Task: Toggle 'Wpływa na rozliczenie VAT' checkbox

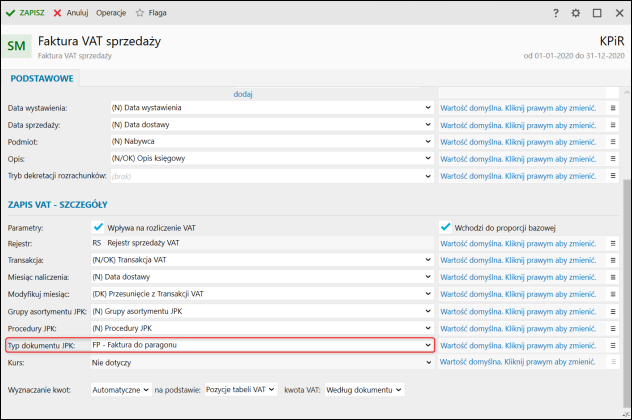Action: point(98,226)
